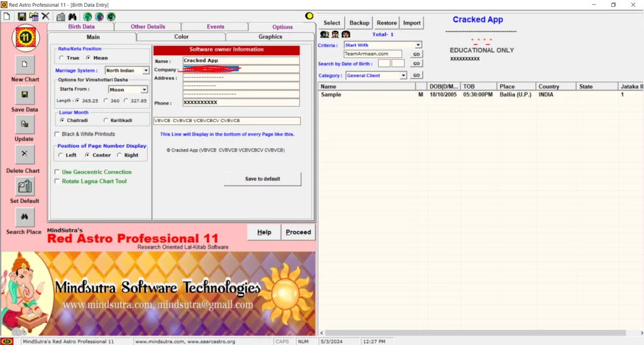Viewport: 644px width, 345px height.
Task: Set page number position to Center
Action: tap(87, 155)
